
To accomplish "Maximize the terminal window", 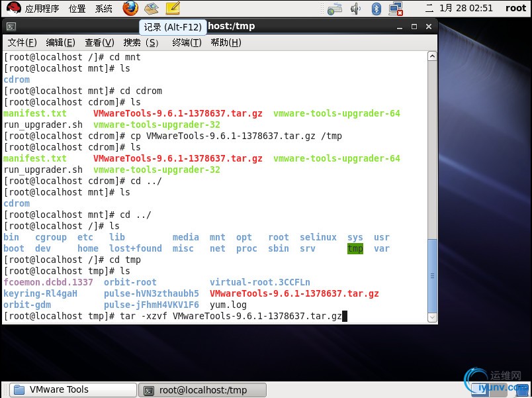I will [414, 26].
